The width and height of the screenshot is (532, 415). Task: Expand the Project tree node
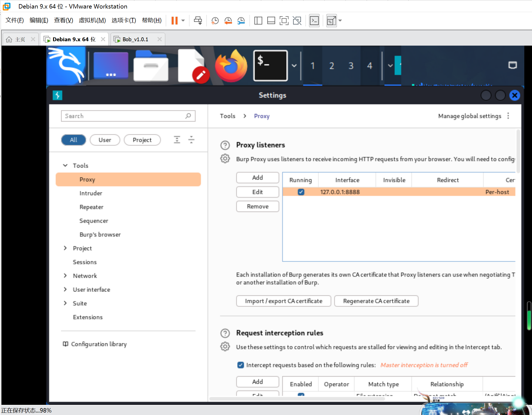point(65,248)
